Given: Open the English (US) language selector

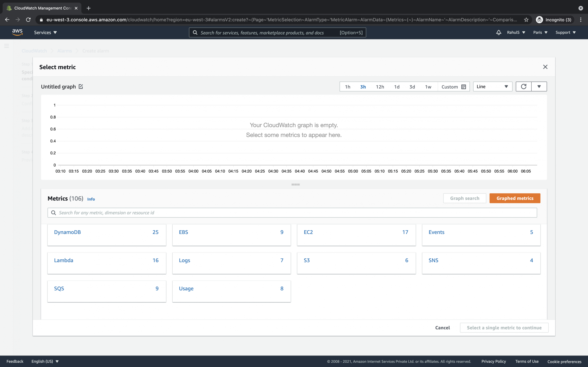Looking at the screenshot, I should click(45, 361).
